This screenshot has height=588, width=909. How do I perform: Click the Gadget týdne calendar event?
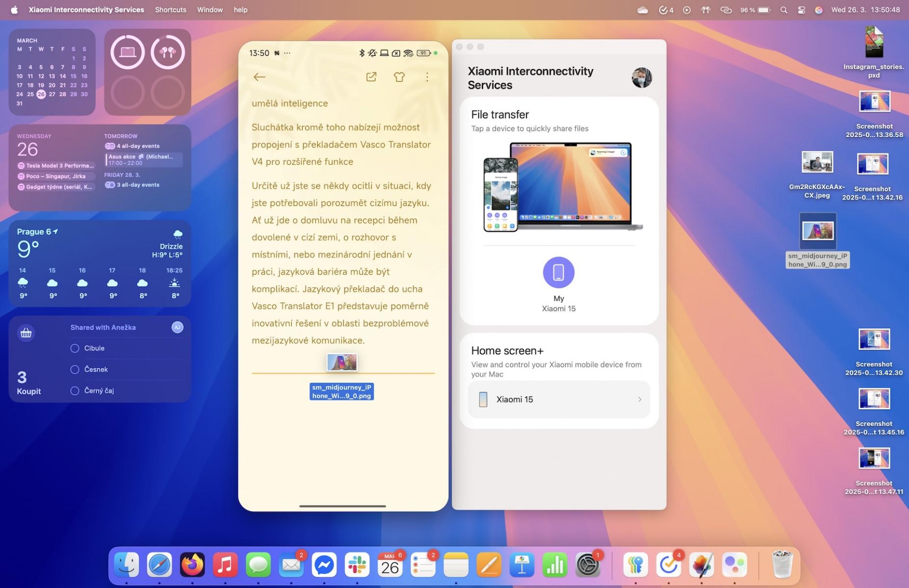click(x=55, y=187)
